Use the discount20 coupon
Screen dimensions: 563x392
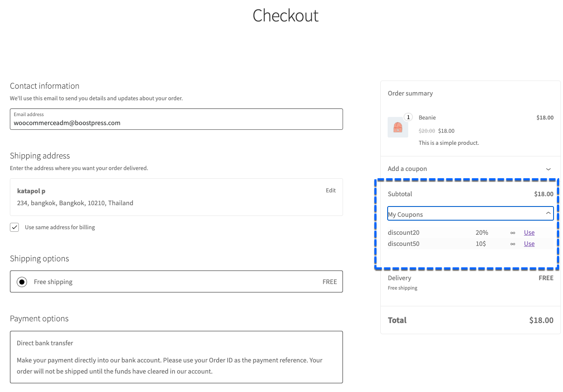(529, 232)
